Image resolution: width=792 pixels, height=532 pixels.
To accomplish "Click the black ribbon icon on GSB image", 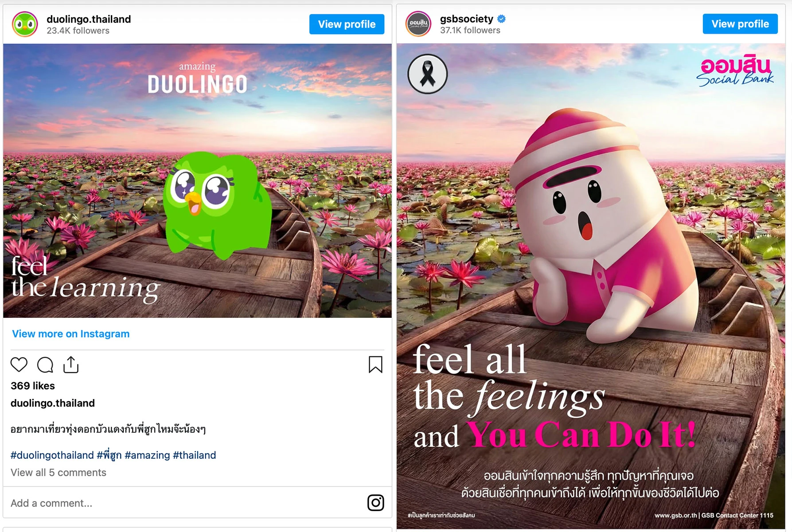I will pyautogui.click(x=428, y=74).
